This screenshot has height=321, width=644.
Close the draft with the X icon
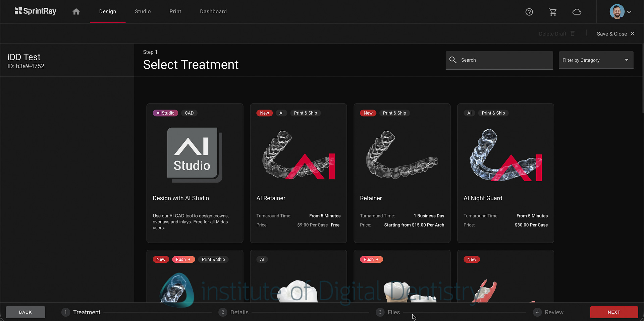coord(633,34)
